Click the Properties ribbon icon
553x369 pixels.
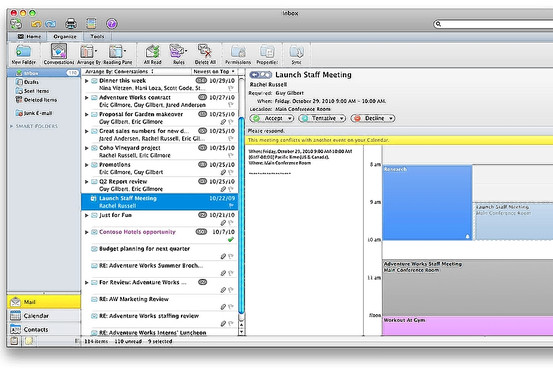click(267, 54)
